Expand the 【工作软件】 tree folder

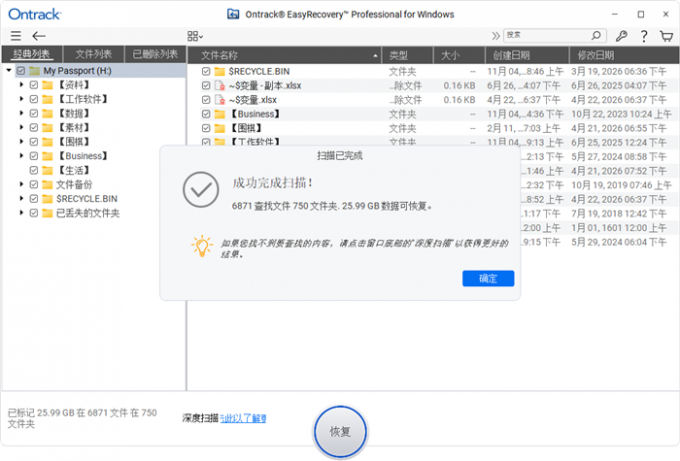click(21, 99)
